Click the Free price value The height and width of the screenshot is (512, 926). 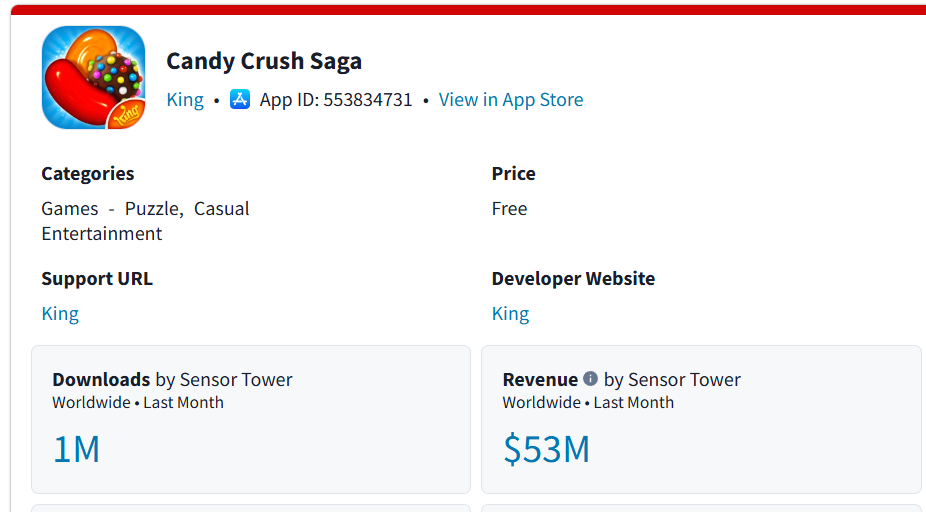click(509, 209)
